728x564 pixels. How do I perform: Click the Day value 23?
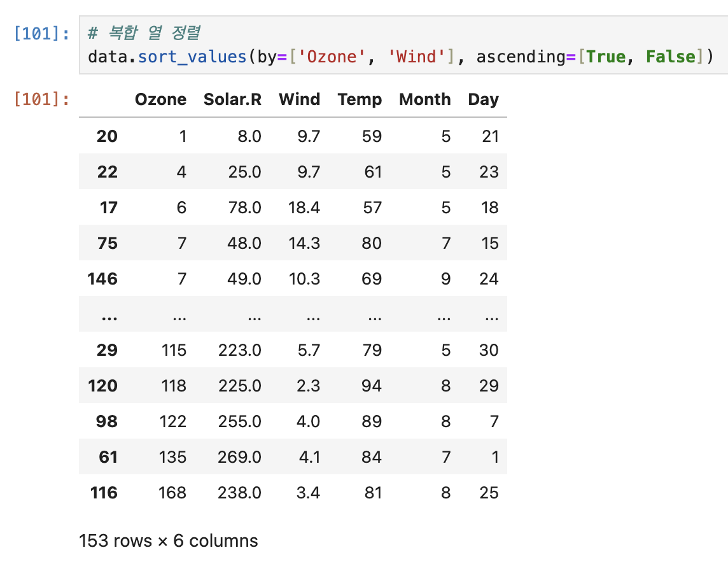(489, 172)
